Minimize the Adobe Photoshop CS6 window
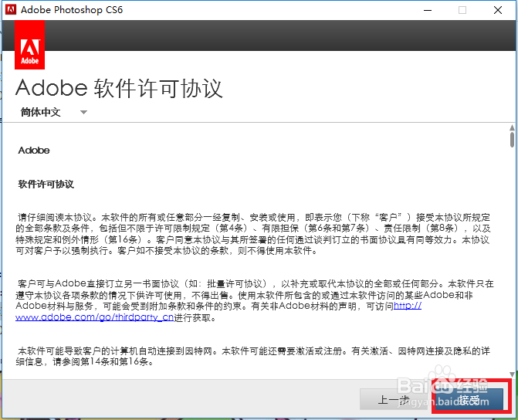The image size is (518, 420). (x=428, y=10)
